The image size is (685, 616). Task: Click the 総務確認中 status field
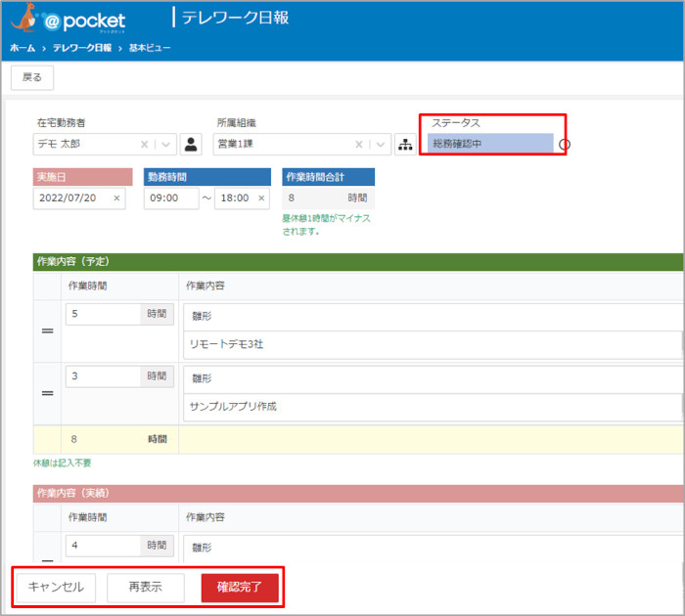click(x=490, y=143)
